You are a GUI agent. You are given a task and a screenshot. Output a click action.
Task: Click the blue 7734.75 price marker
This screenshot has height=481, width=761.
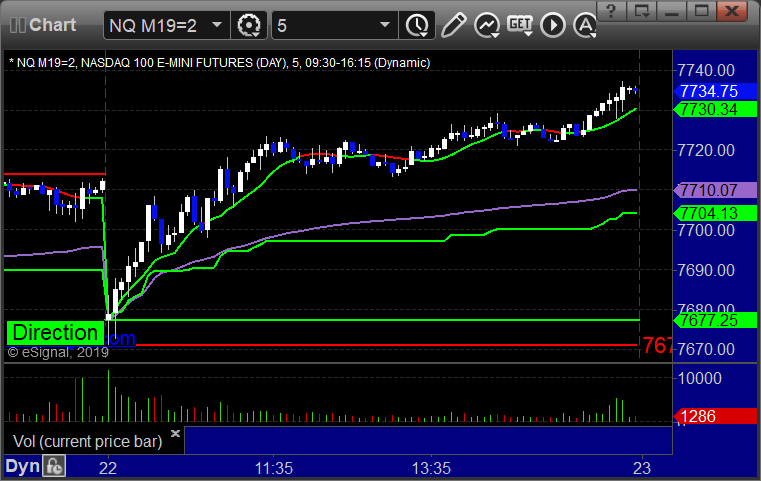click(715, 91)
